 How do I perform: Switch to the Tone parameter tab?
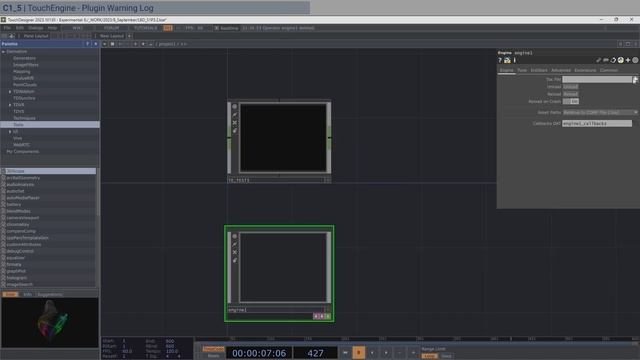[x=522, y=70]
